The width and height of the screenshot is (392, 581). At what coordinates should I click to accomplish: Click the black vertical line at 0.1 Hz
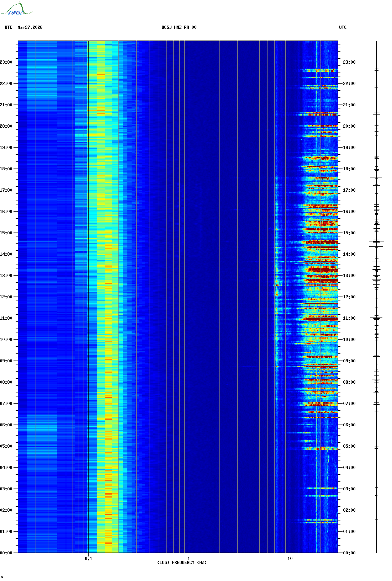pyautogui.click(x=88, y=284)
